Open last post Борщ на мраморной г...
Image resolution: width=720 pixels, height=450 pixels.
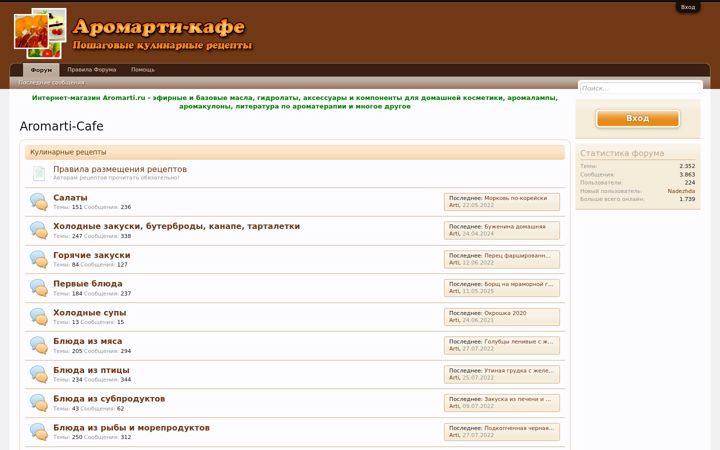(x=519, y=284)
